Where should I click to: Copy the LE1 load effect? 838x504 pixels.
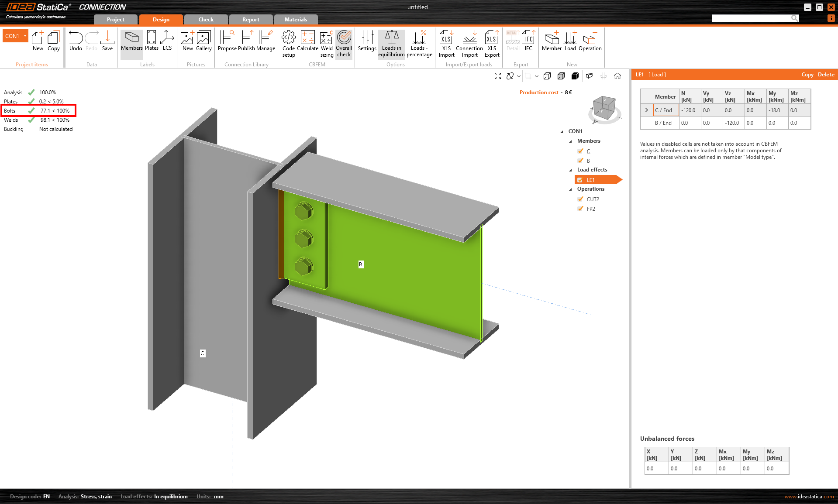[x=807, y=75]
